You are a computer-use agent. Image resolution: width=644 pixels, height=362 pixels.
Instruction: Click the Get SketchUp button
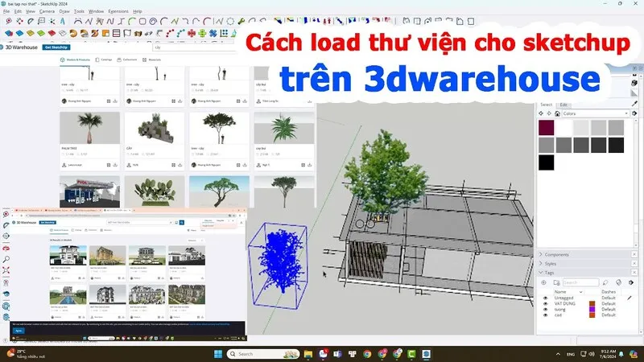(56, 47)
